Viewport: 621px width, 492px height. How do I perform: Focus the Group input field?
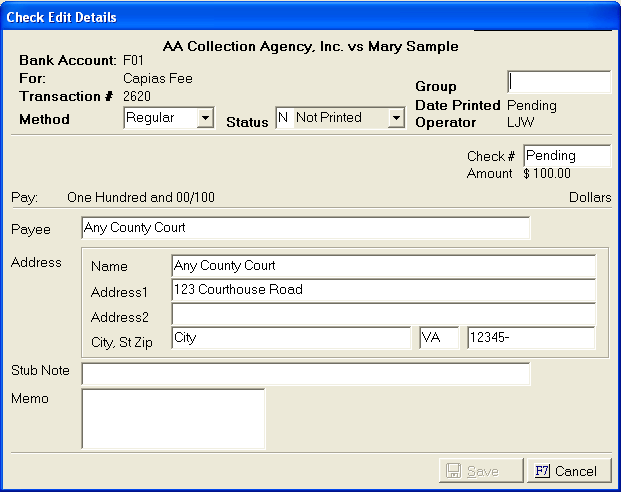(x=559, y=82)
